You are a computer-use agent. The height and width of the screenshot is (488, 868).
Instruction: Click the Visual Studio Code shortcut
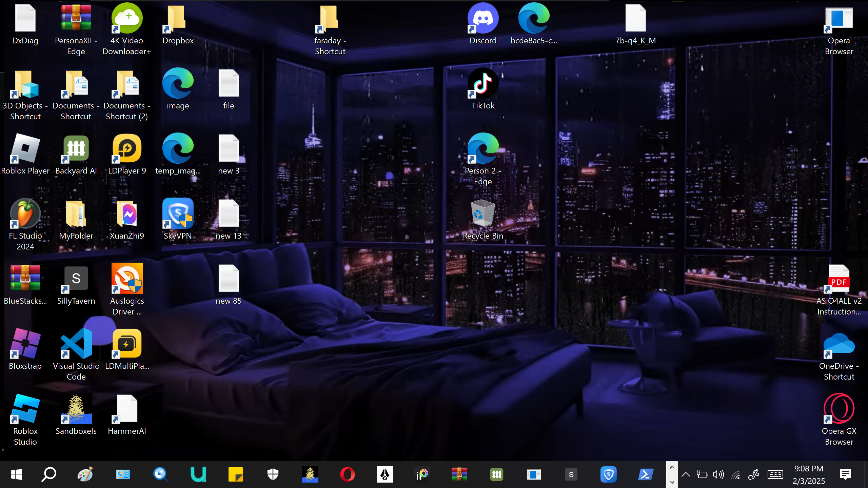click(76, 344)
